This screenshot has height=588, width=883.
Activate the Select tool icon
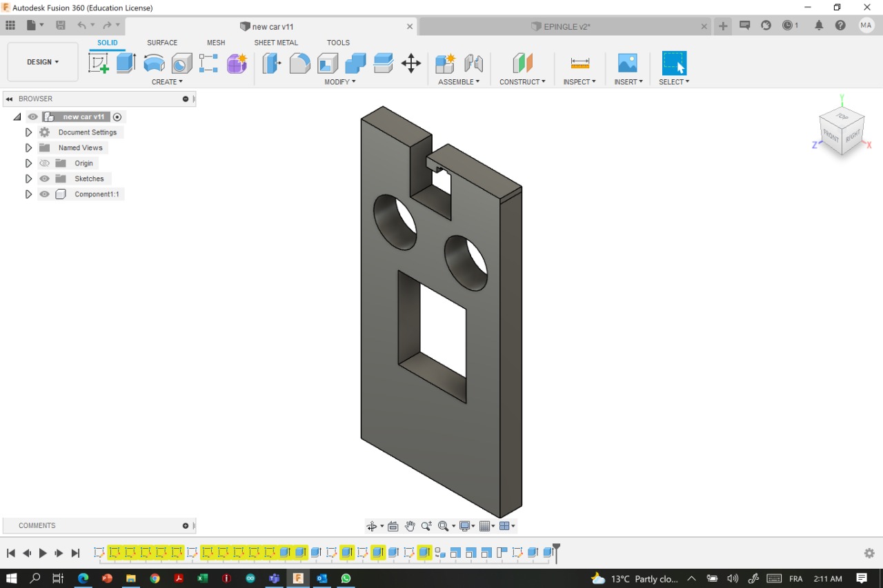click(x=674, y=63)
